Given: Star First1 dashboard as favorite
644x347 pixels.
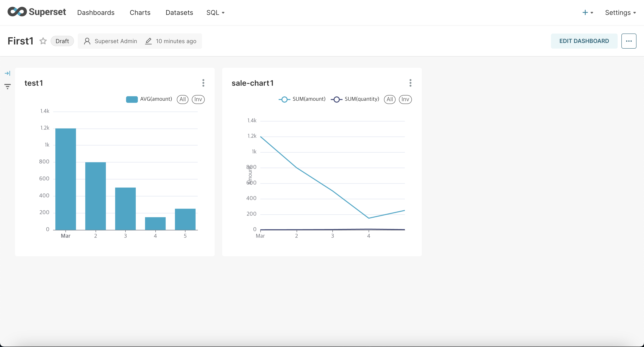Looking at the screenshot, I should 43,41.
